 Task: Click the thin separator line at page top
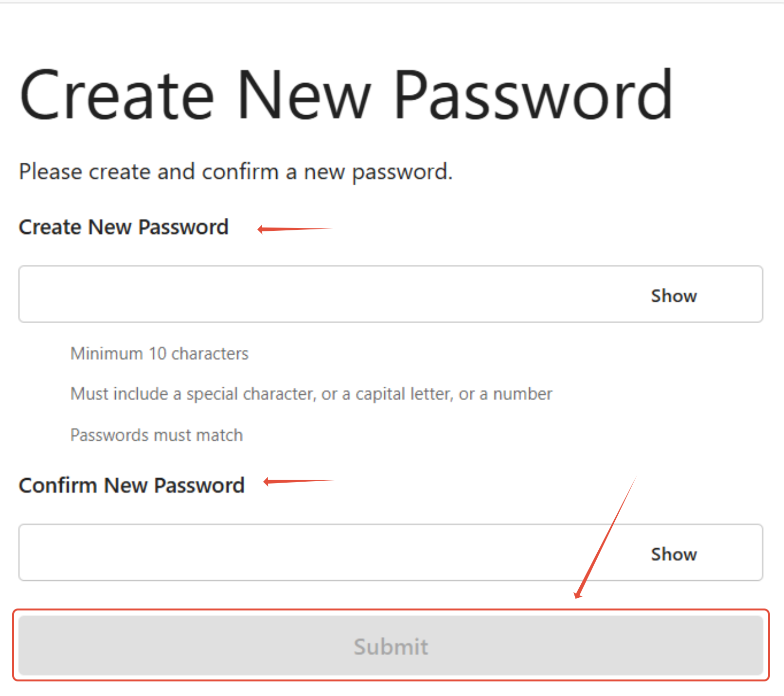click(x=392, y=2)
